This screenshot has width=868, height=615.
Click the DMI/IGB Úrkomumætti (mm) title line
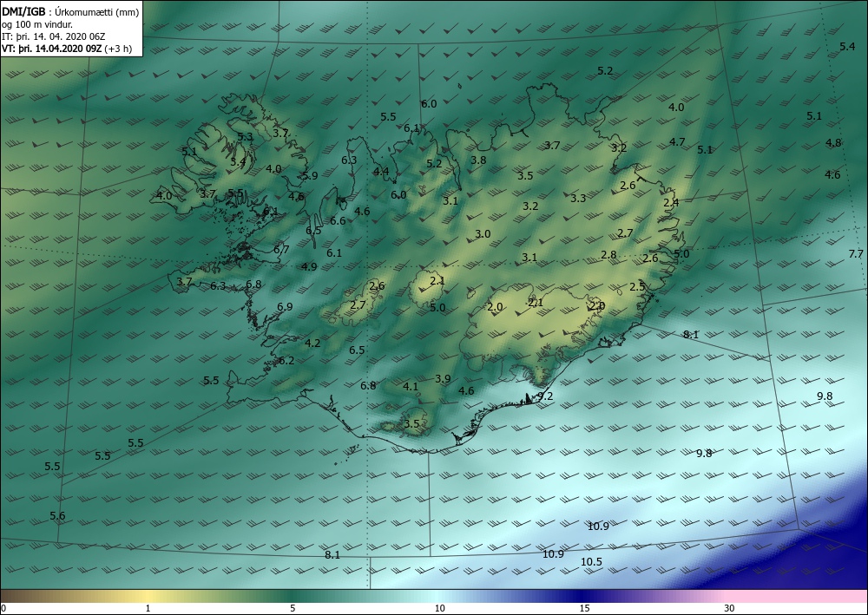[x=70, y=11]
